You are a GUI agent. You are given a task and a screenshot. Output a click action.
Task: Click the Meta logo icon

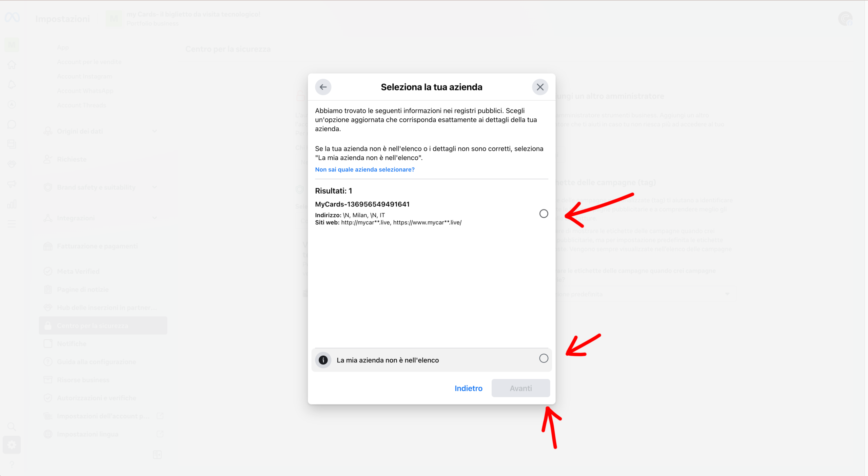pyautogui.click(x=12, y=17)
